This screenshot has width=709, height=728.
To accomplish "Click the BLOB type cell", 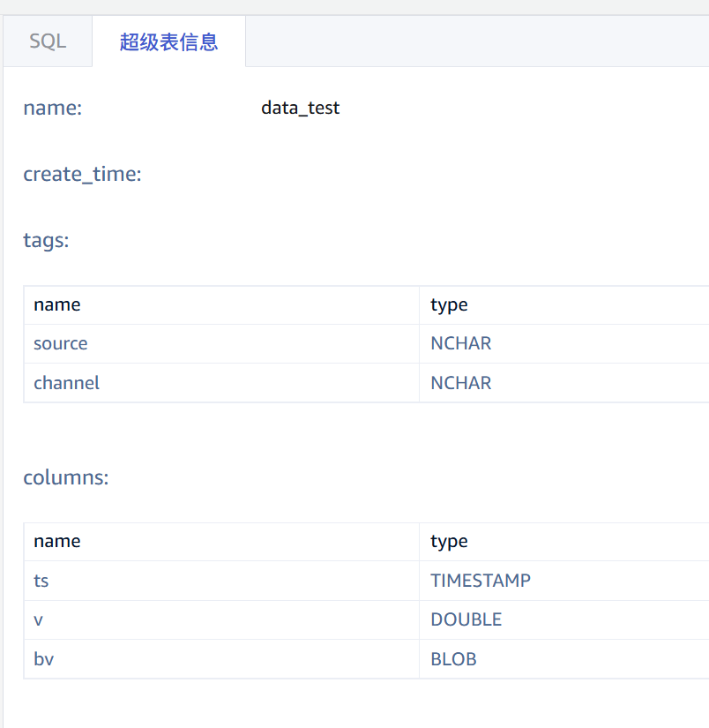I will click(x=453, y=659).
